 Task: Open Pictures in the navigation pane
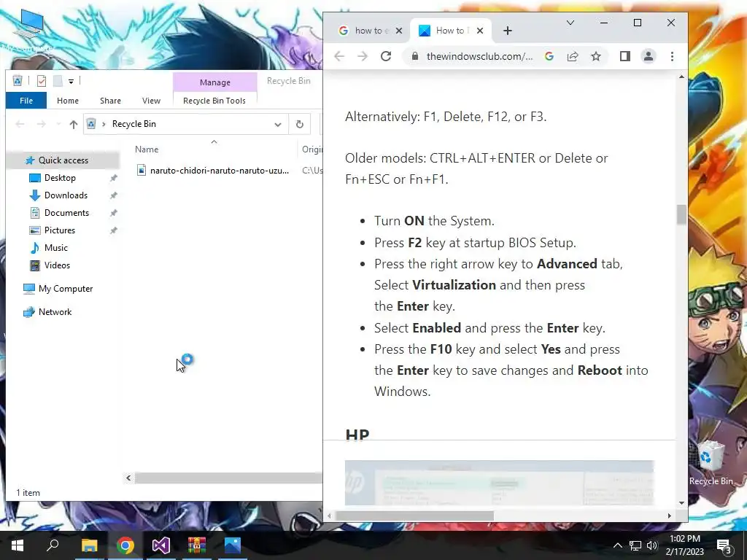click(x=60, y=230)
